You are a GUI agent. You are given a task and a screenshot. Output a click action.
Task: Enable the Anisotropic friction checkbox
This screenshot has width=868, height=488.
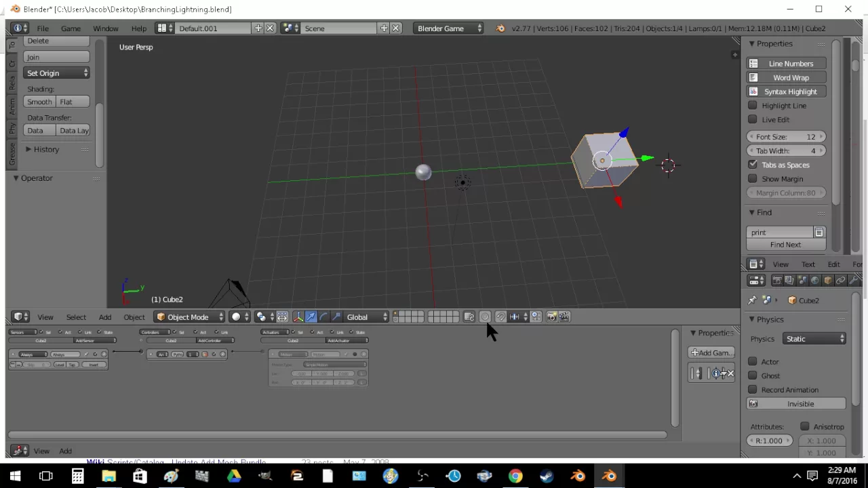[x=805, y=426]
